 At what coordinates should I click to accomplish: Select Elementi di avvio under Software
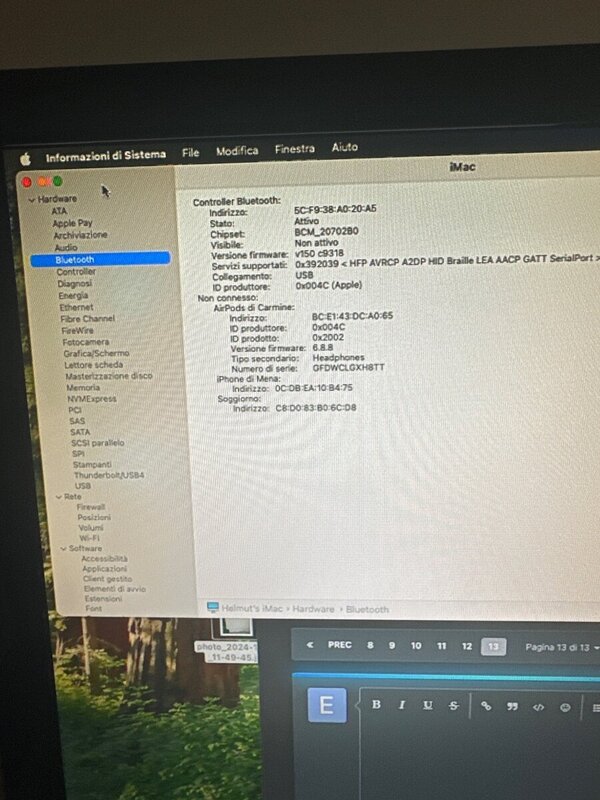(115, 589)
